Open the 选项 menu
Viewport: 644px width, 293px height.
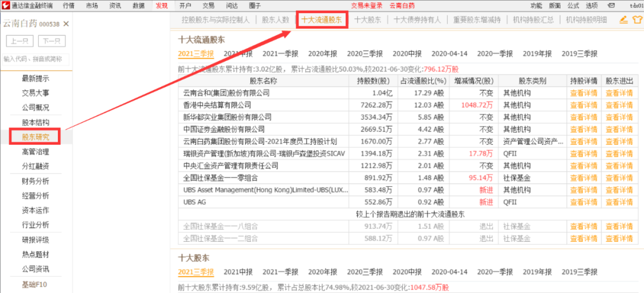click(592, 5)
